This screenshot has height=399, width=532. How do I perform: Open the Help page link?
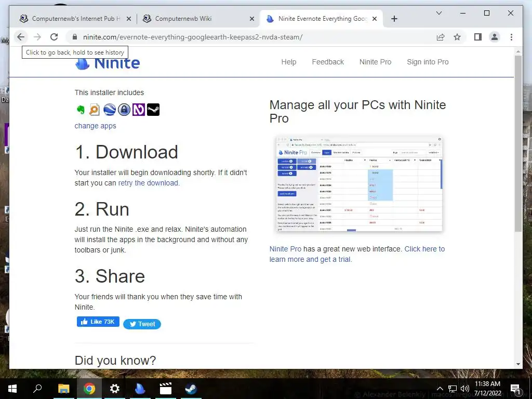289,62
